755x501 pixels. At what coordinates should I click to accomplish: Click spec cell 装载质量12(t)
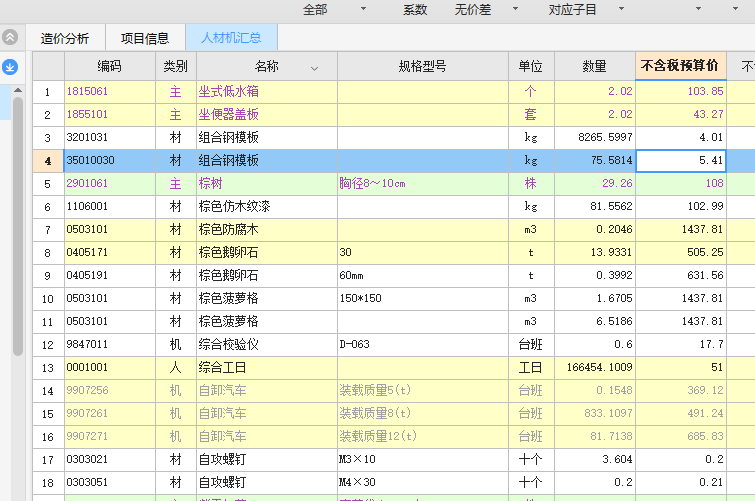tap(423, 436)
